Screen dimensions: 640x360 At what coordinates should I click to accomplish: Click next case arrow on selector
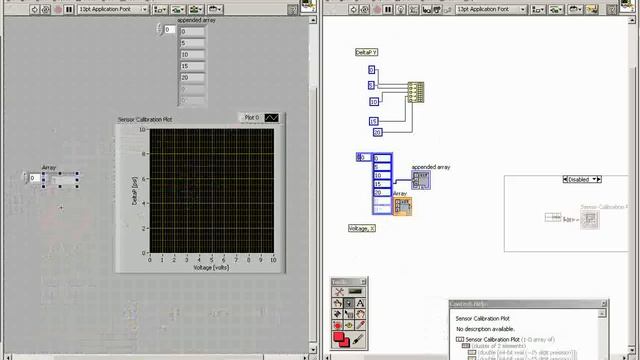[599, 179]
